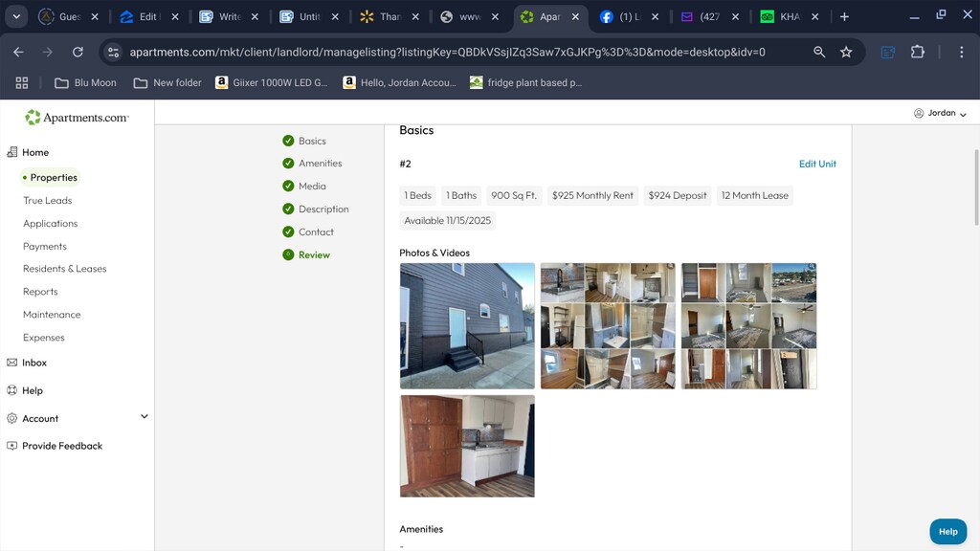Click the Account gear icon
The width and height of the screenshot is (980, 551).
(12, 418)
